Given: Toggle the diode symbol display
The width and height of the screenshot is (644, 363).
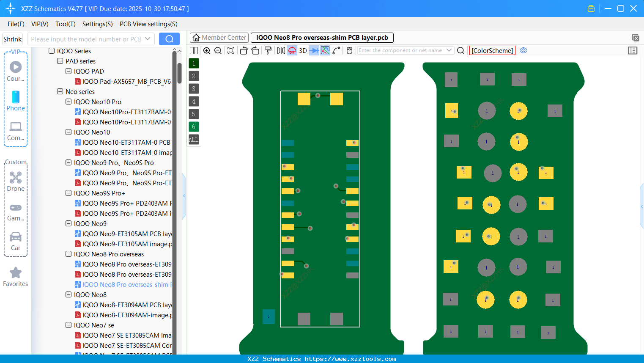Looking at the screenshot, I should coord(314,51).
